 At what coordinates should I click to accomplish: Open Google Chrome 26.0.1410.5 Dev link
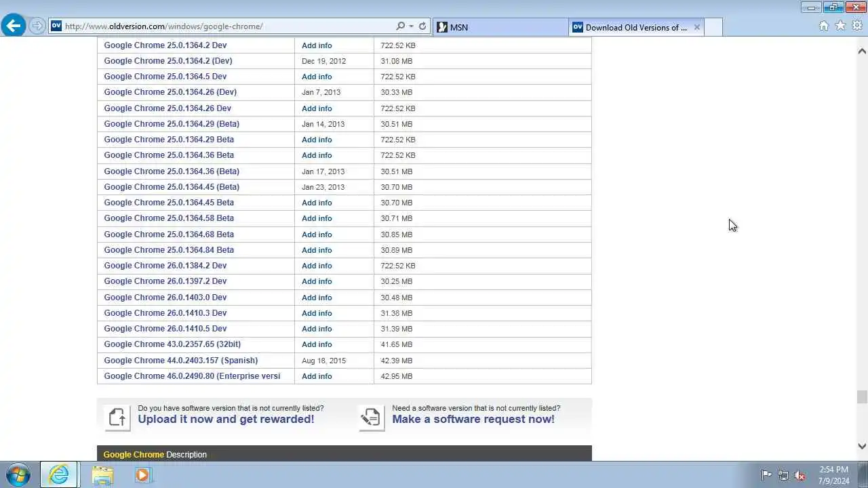click(165, 329)
